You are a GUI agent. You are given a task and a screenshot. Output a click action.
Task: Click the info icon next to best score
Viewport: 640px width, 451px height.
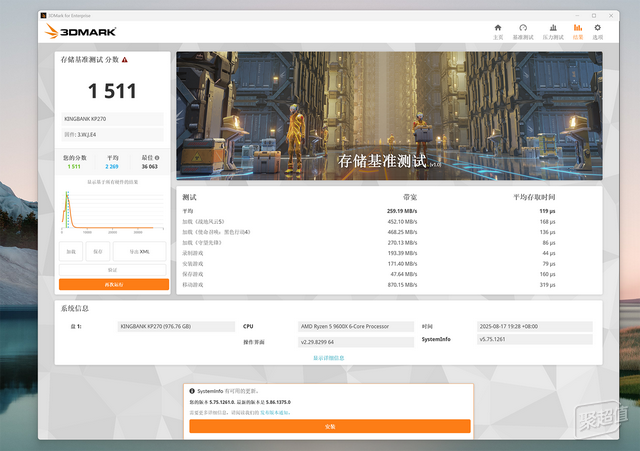[x=157, y=158]
